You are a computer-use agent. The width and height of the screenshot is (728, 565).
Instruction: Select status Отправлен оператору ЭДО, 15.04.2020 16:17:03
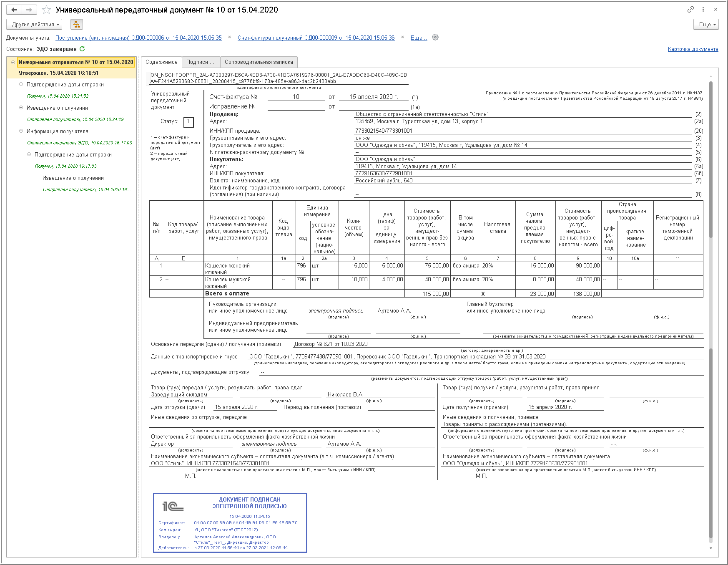tap(80, 143)
